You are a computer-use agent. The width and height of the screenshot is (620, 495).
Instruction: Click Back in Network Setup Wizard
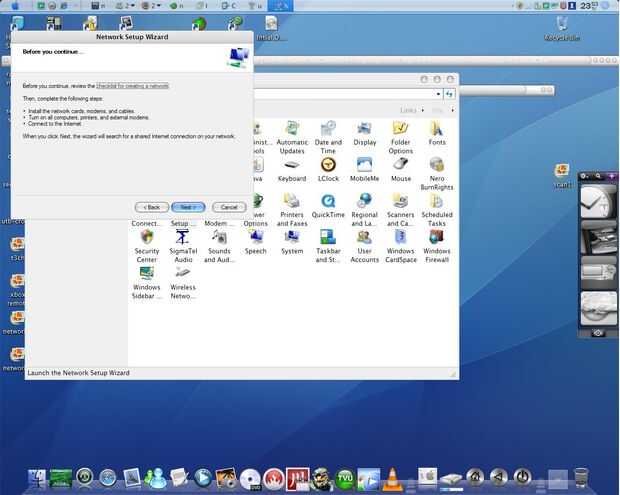(x=152, y=207)
